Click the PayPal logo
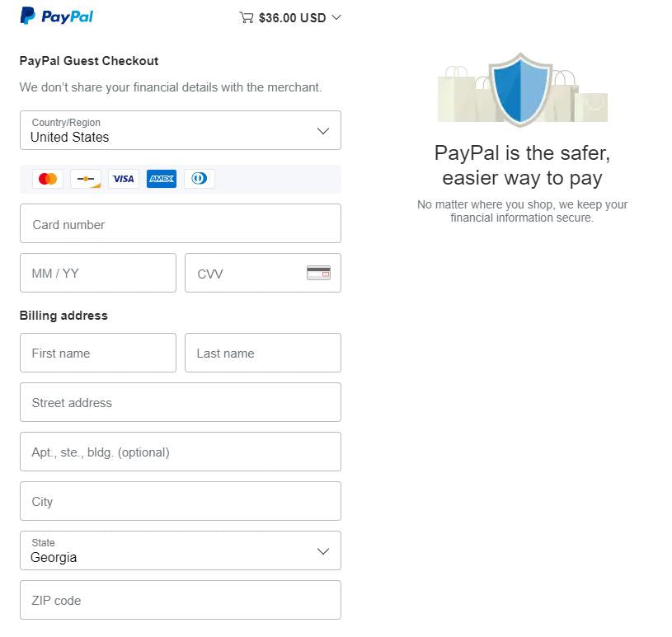The height and width of the screenshot is (637, 672). pos(57,16)
